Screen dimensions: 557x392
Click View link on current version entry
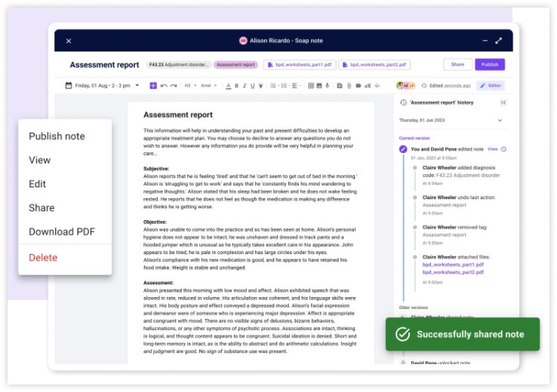coord(493,149)
